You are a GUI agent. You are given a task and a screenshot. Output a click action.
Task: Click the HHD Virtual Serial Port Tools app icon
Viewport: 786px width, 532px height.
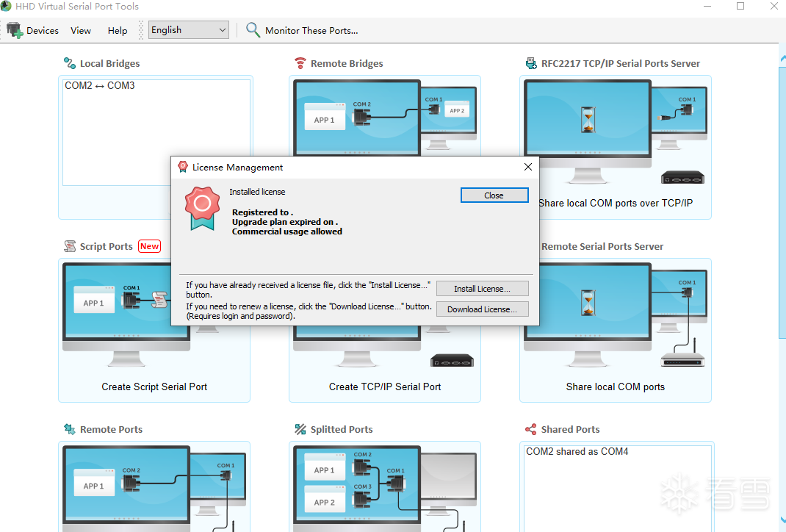[6, 6]
